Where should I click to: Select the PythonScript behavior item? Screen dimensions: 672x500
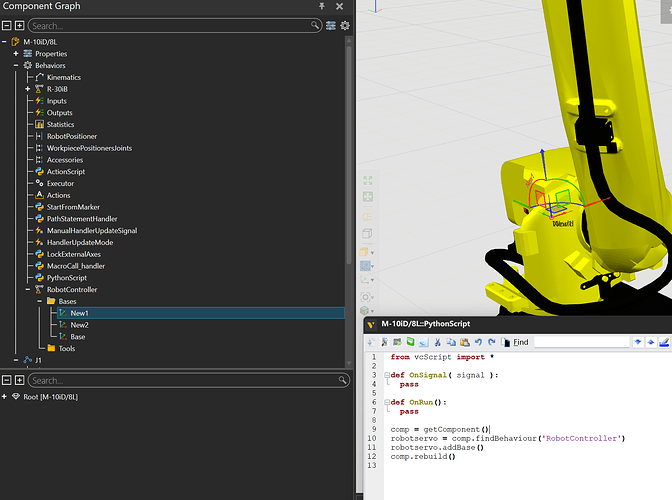[66, 278]
